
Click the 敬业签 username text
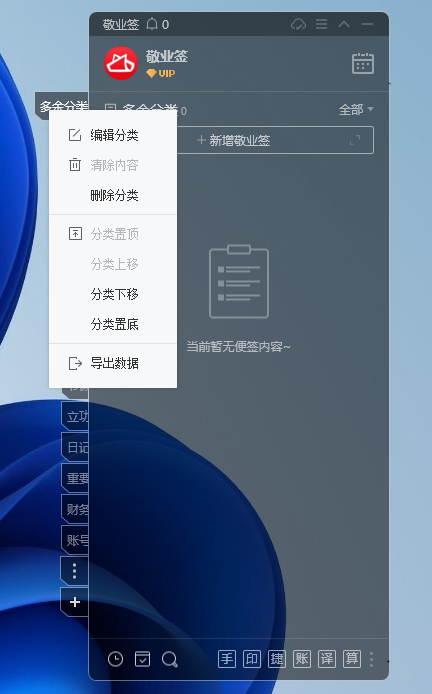pyautogui.click(x=167, y=56)
